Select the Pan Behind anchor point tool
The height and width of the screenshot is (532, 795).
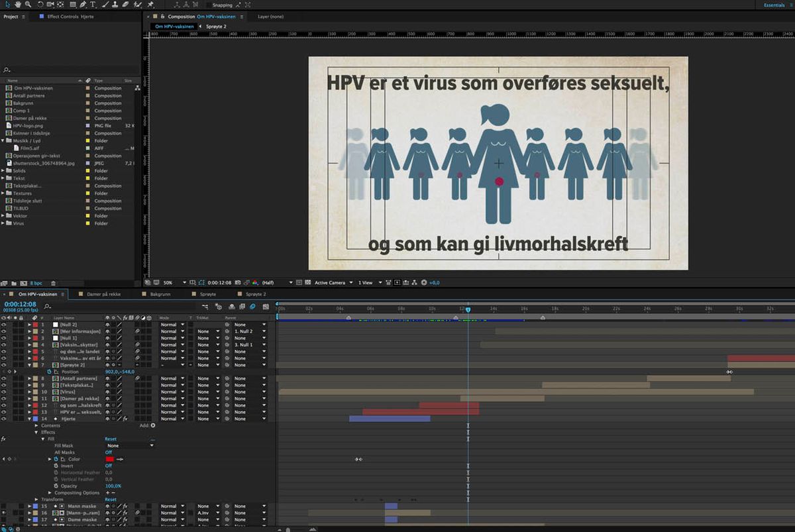tap(60, 5)
